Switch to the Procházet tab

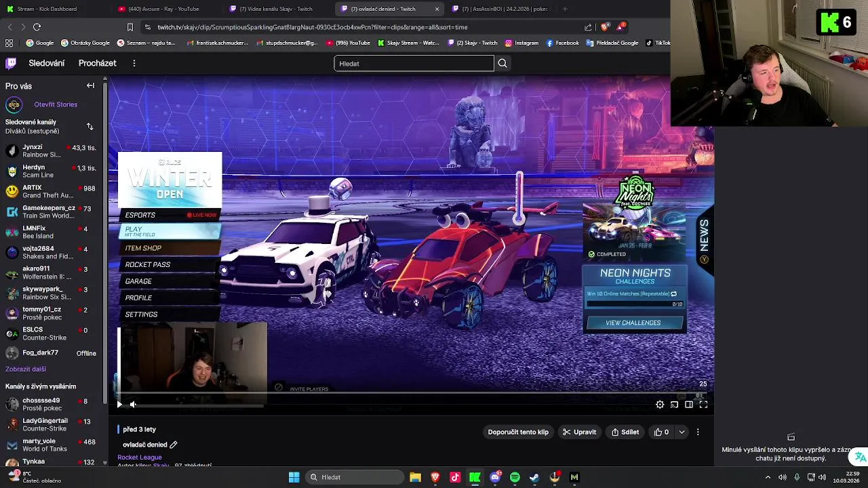coord(97,63)
